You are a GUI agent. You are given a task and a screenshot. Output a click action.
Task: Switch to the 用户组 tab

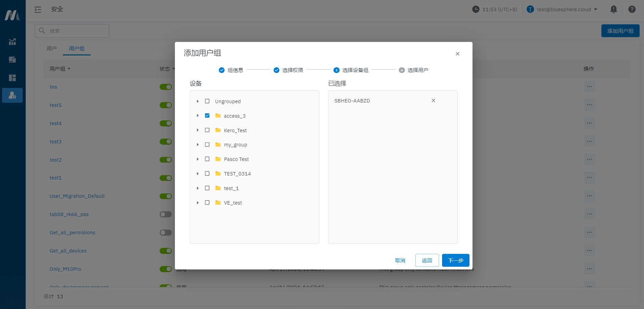point(76,48)
